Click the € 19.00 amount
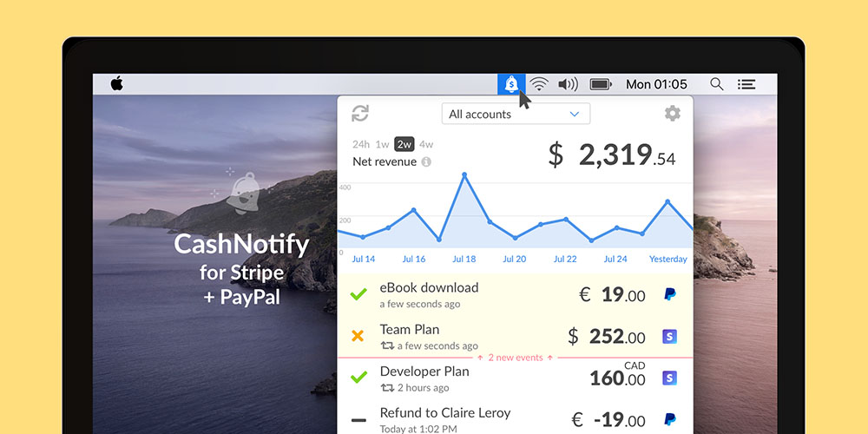 [612, 294]
